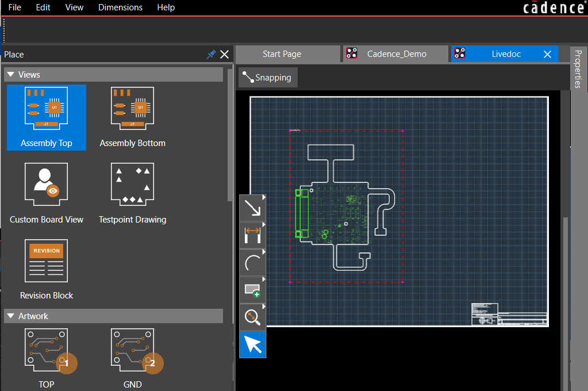Toggle the Snapping button
588x391 pixels.
268,77
